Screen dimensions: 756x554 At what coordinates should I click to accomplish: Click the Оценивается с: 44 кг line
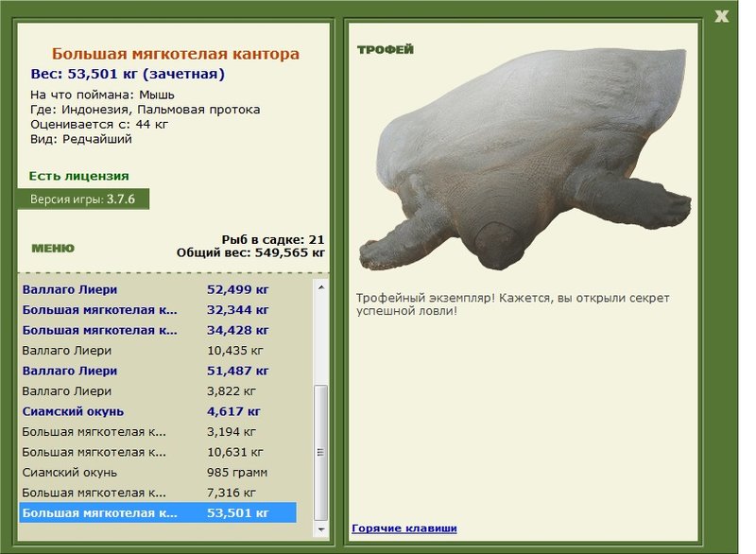pos(99,125)
